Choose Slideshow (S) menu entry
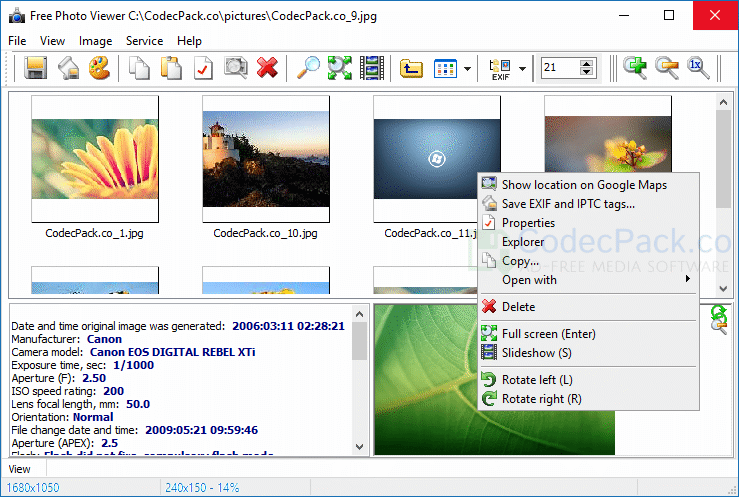 [588, 352]
